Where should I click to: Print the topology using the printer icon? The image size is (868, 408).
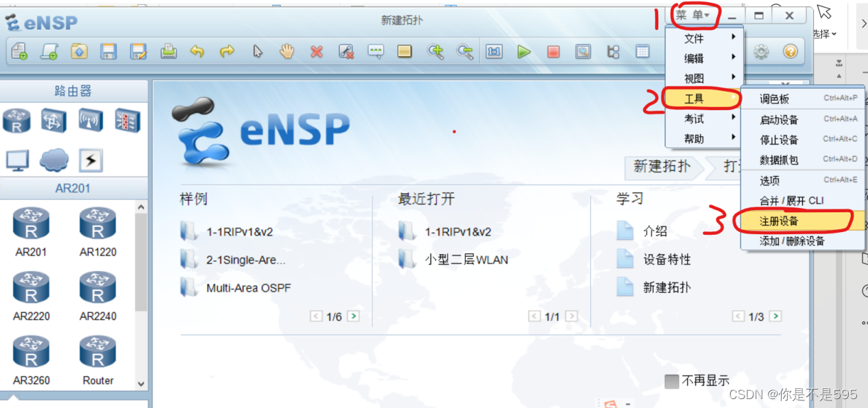click(x=169, y=51)
